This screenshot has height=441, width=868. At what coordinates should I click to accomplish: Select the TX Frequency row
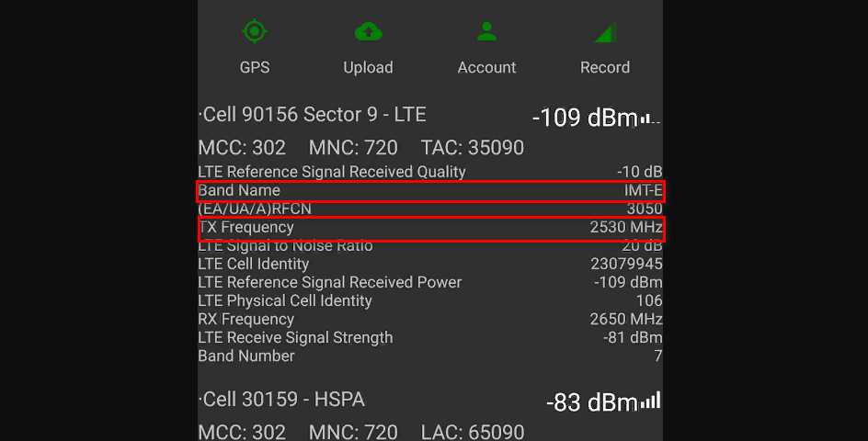pos(429,228)
